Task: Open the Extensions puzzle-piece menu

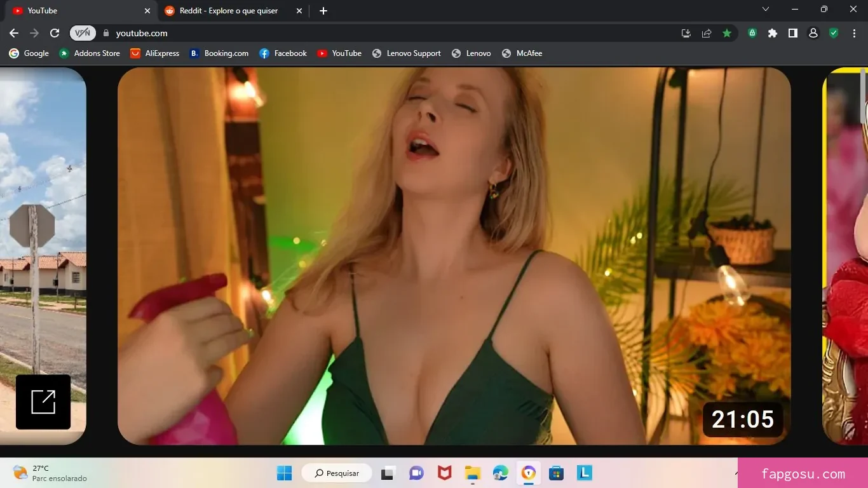Action: coord(773,33)
